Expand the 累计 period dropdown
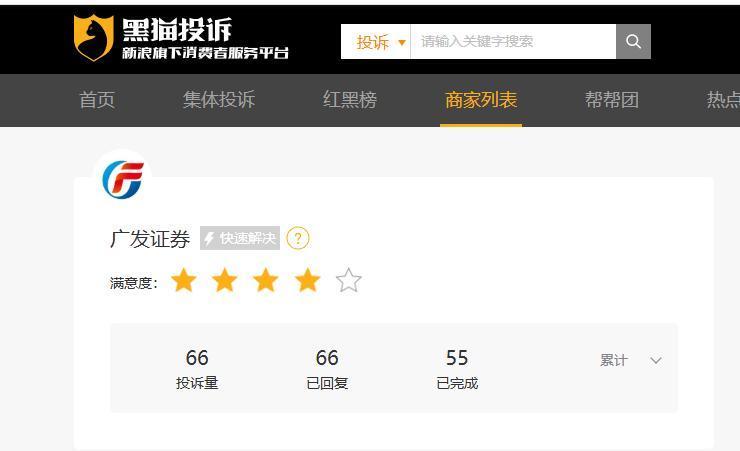This screenshot has height=451, width=740. point(631,361)
